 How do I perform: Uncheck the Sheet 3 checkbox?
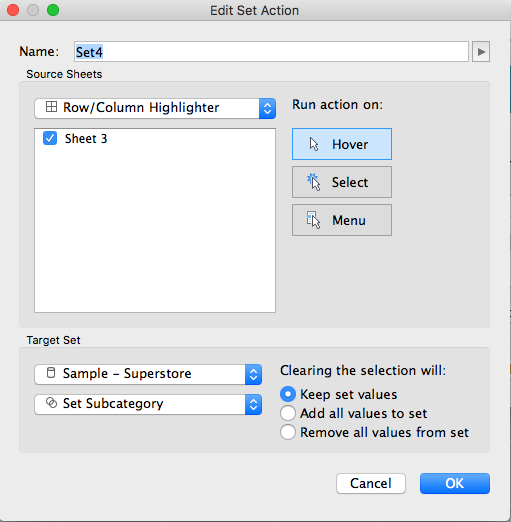(x=50, y=138)
